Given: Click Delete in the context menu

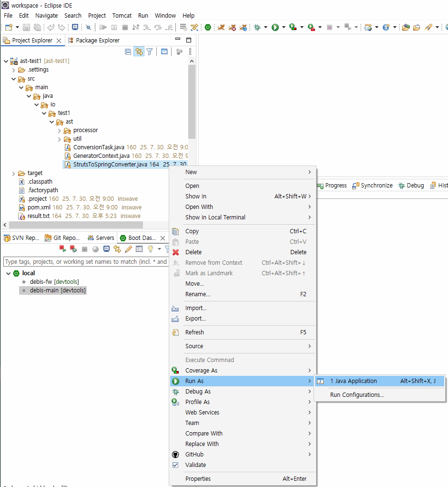Looking at the screenshot, I should 242,252.
